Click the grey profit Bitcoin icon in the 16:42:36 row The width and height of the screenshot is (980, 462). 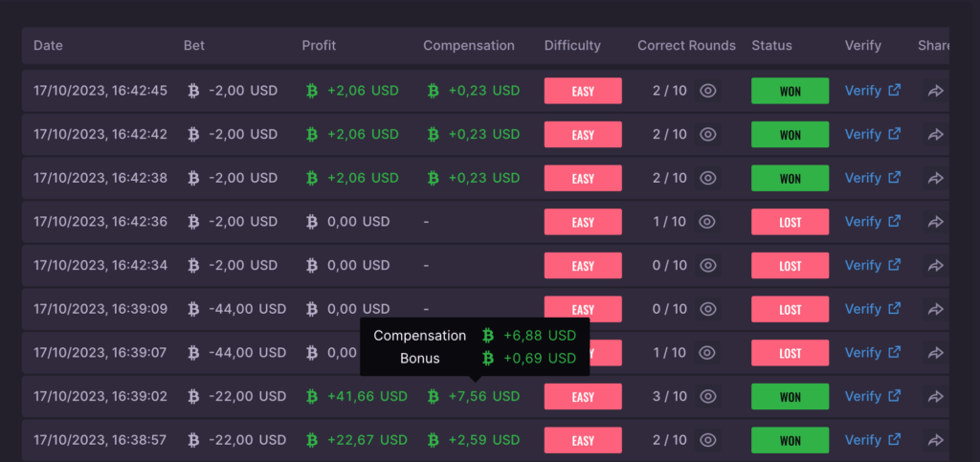click(x=312, y=222)
